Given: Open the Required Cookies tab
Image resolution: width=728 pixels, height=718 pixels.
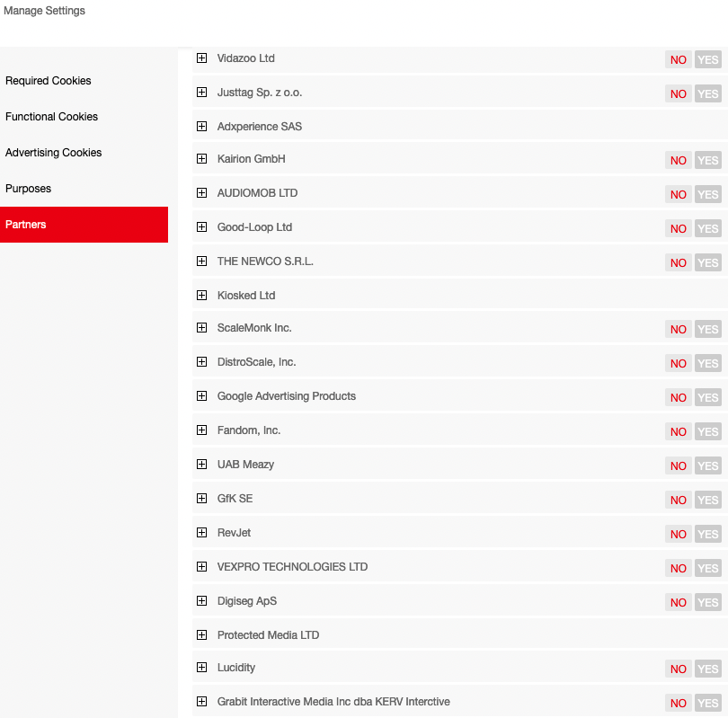Looking at the screenshot, I should [49, 81].
